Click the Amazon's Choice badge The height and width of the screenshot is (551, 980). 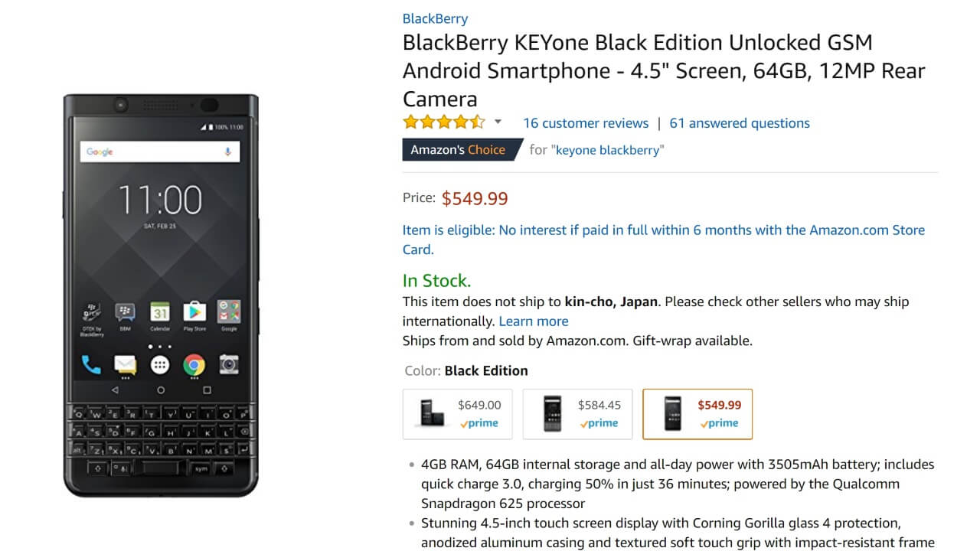coord(458,150)
